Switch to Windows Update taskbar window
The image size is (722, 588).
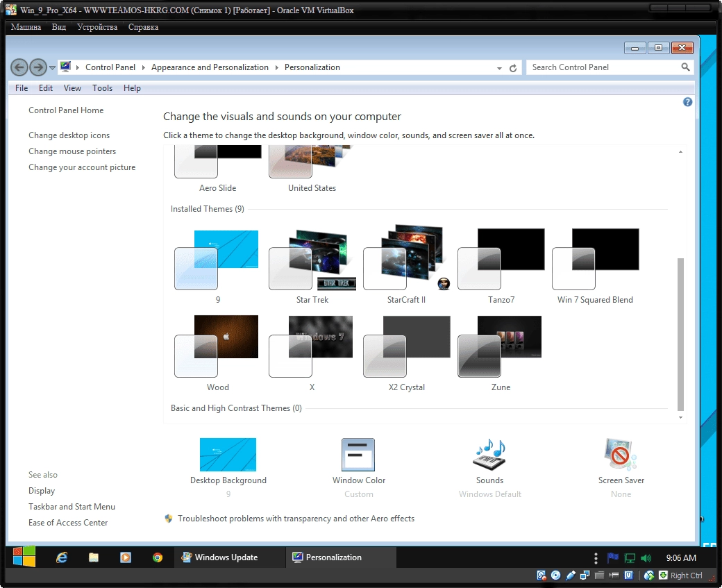(x=229, y=557)
